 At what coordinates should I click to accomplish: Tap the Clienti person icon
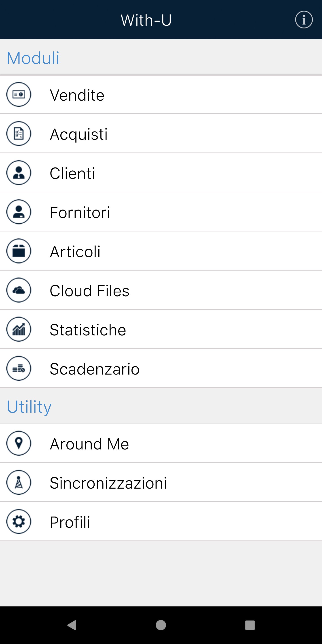coord(19,173)
